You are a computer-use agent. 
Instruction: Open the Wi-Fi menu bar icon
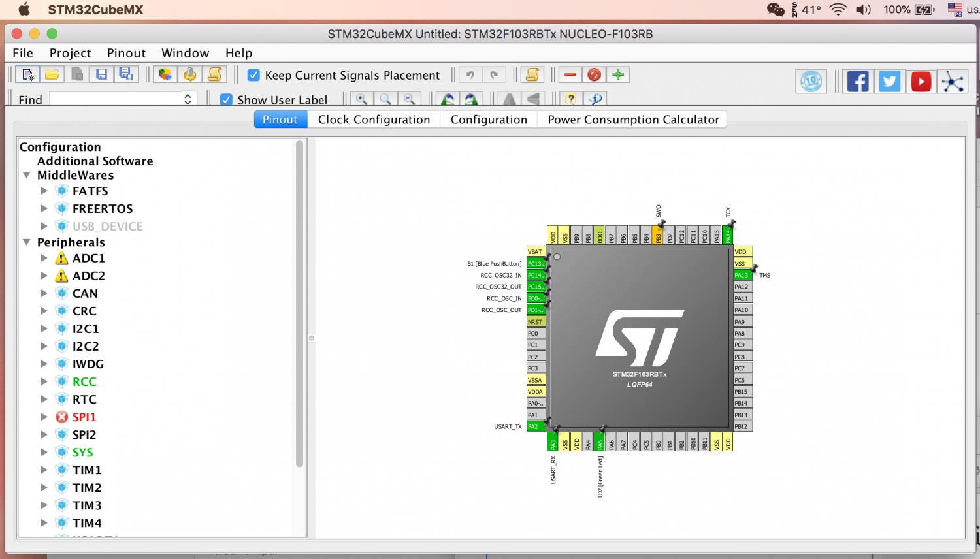838,9
